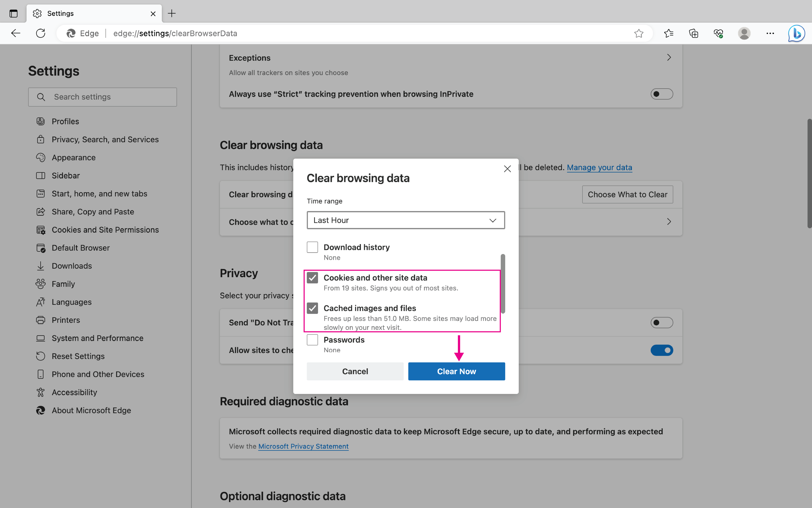The height and width of the screenshot is (508, 812).
Task: Open the Bing chat icon
Action: [797, 33]
